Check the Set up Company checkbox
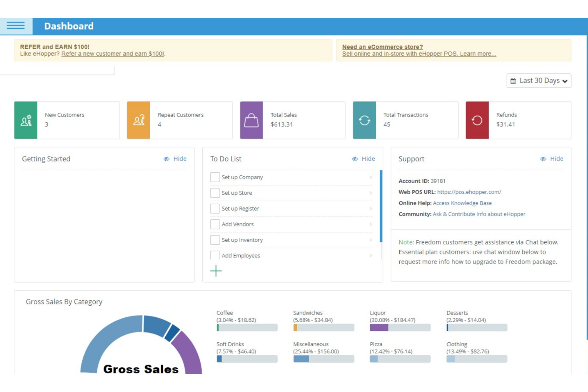 215,177
